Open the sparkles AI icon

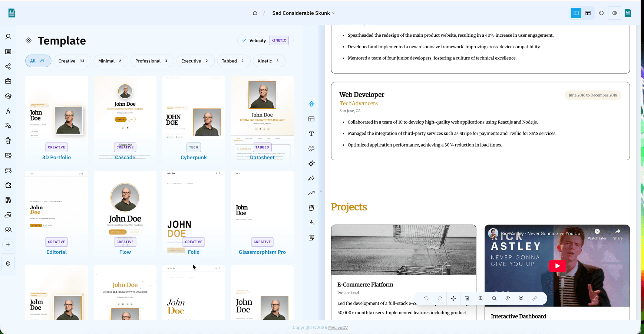(x=311, y=164)
